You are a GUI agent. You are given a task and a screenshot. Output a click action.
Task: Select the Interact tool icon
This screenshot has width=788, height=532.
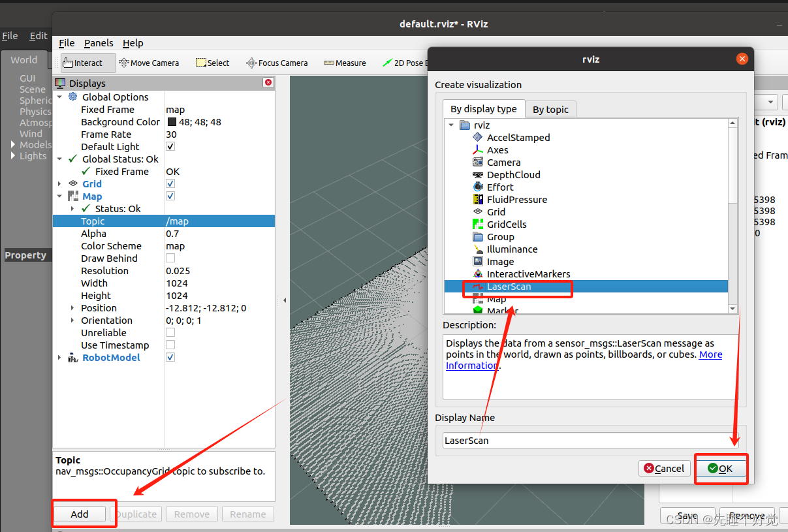[68, 63]
